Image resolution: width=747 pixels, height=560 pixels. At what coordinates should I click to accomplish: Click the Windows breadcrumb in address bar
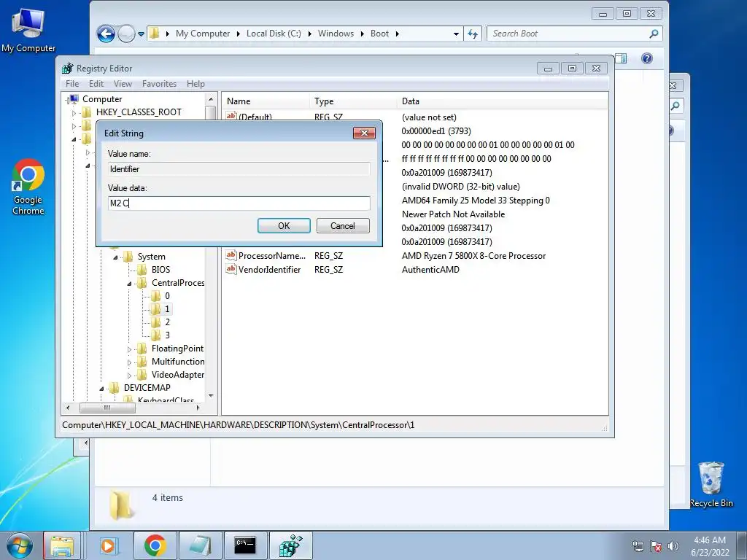click(336, 34)
